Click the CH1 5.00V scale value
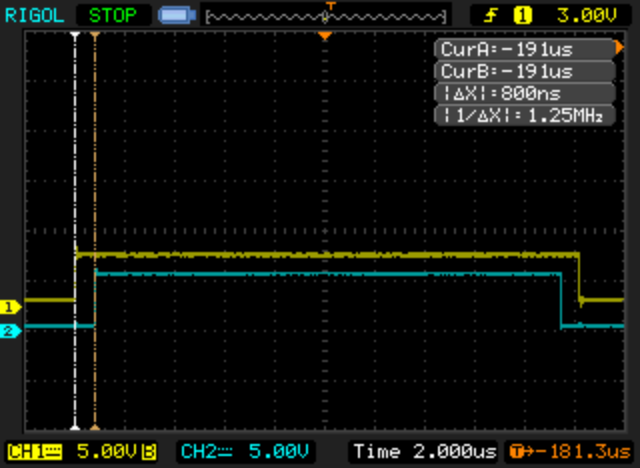This screenshot has height=468, width=640. [107, 452]
